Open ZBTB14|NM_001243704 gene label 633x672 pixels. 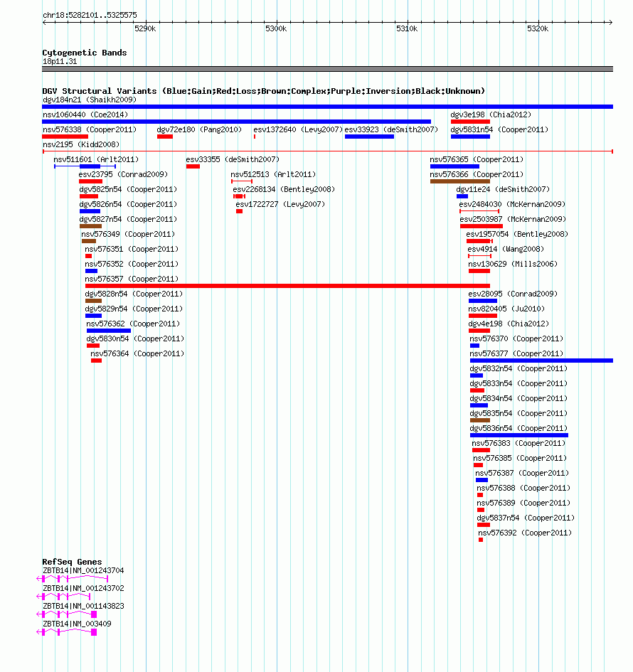tap(83, 571)
